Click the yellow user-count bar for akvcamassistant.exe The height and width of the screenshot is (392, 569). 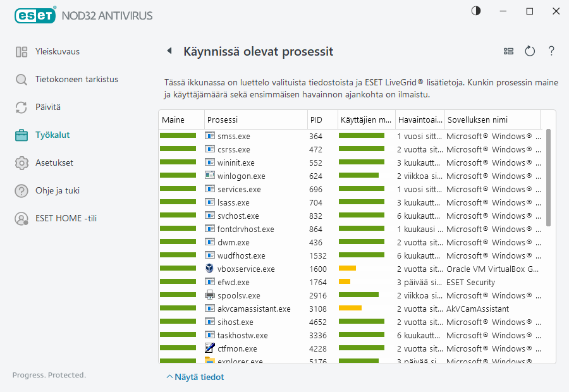350,309
